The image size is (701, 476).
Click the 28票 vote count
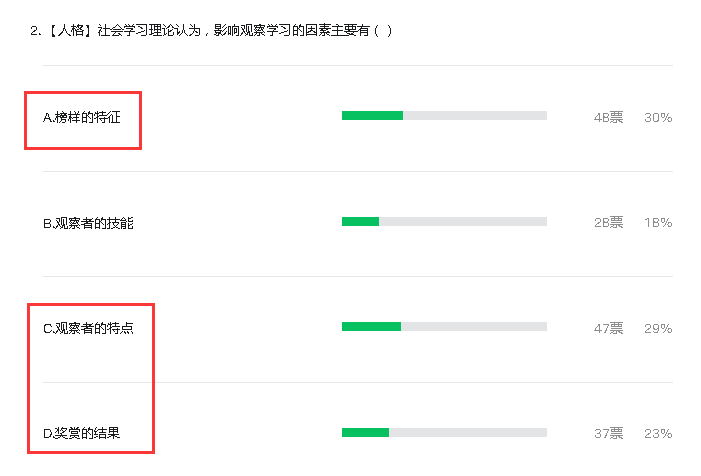(x=608, y=223)
